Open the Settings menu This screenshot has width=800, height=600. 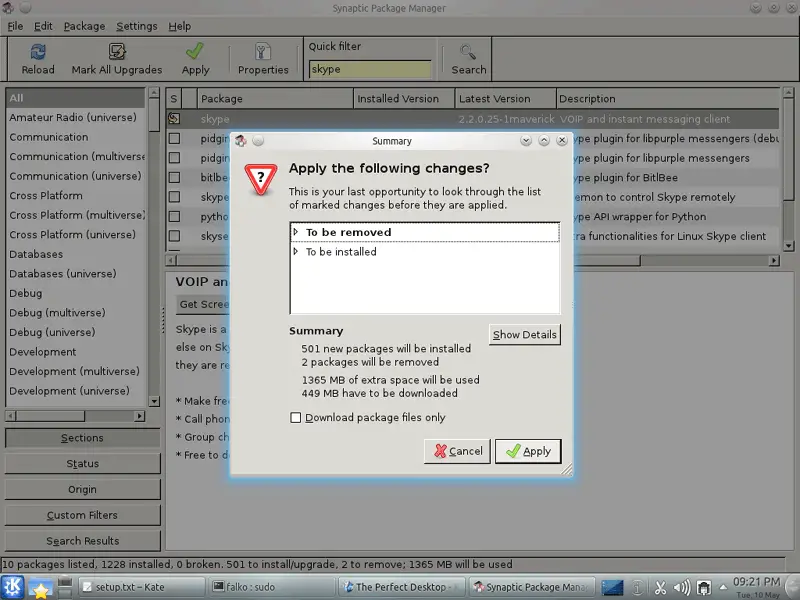137,26
